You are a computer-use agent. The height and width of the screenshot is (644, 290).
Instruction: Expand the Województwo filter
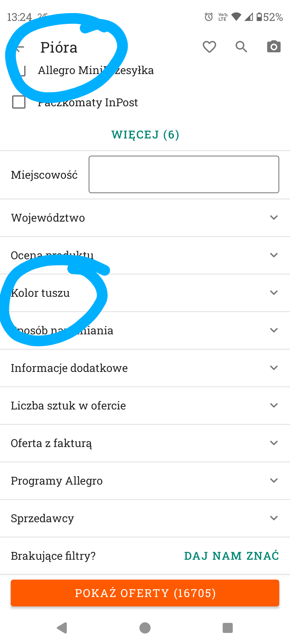pyautogui.click(x=145, y=218)
